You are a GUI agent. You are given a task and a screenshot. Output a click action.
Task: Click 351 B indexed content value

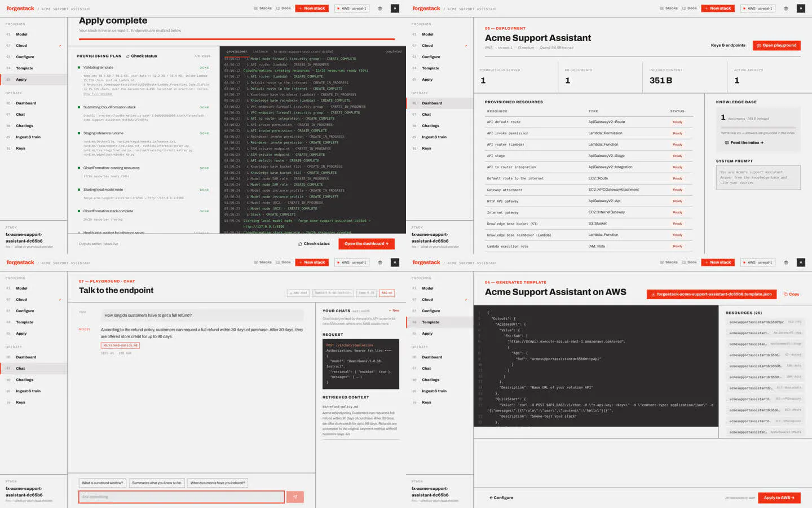point(661,81)
